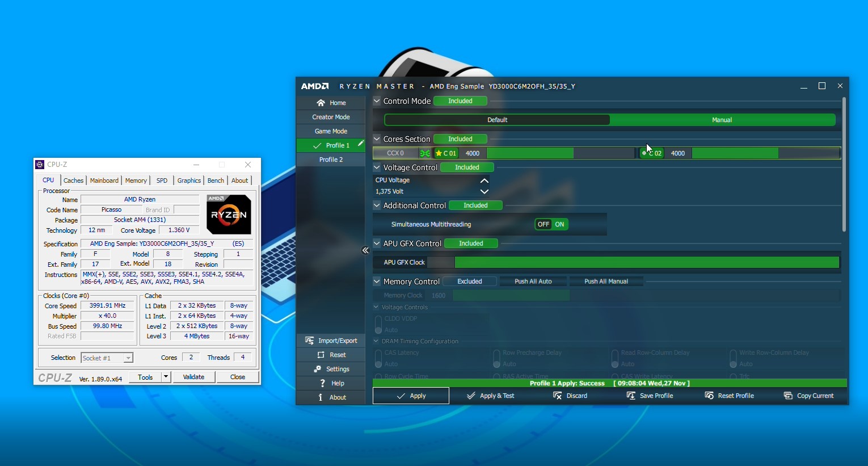Click the dot icon on core C 02

[644, 153]
